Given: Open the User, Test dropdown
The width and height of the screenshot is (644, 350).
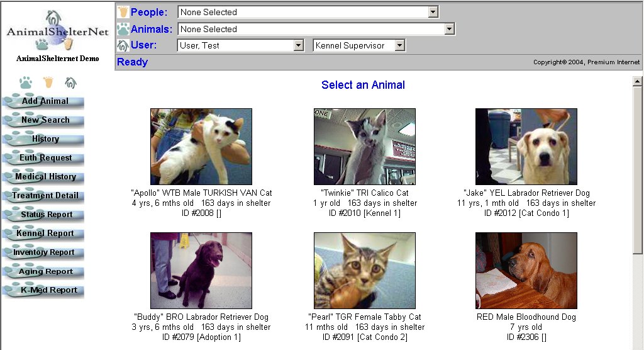Looking at the screenshot, I should (299, 45).
